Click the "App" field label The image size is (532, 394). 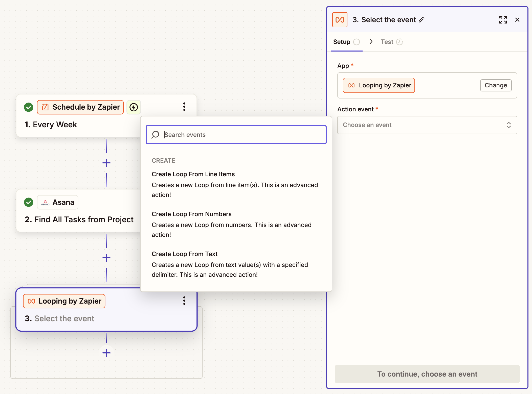tap(343, 66)
